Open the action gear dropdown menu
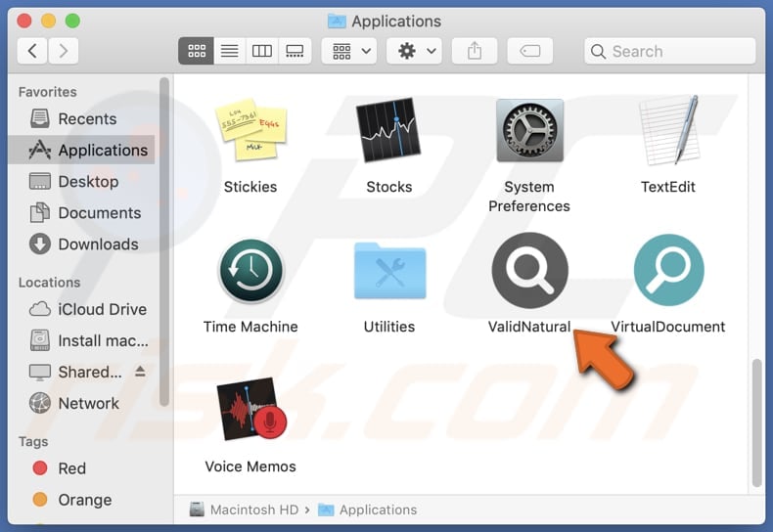Screen dimensions: 773x532 (x=415, y=51)
